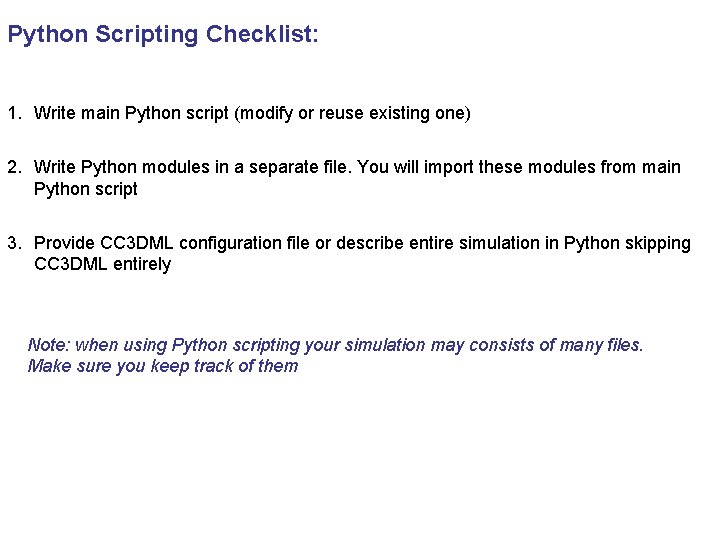Click "Make sure you keep track of them"

pos(163,366)
